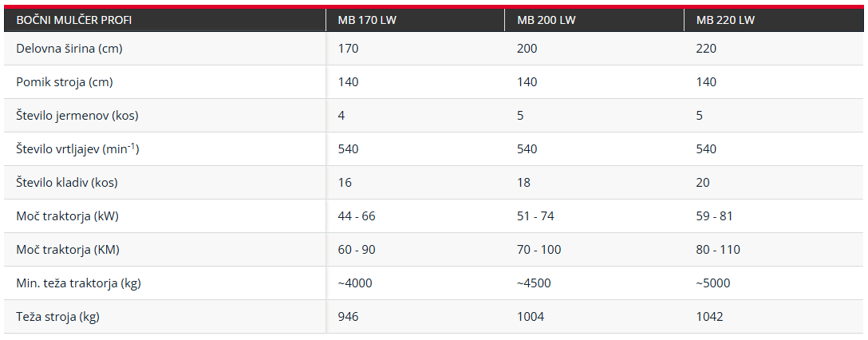Click the 18 hammers value cell
This screenshot has height=340, width=868.
[x=594, y=183]
